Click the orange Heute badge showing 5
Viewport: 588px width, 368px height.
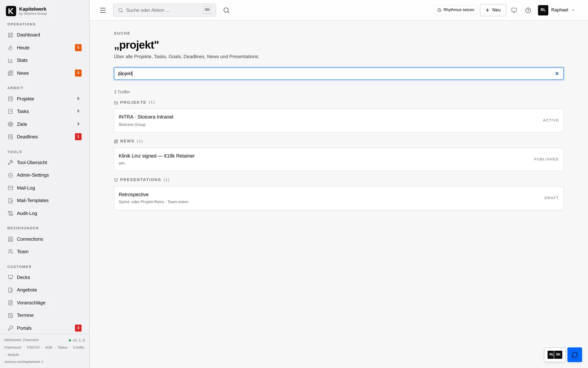click(78, 48)
